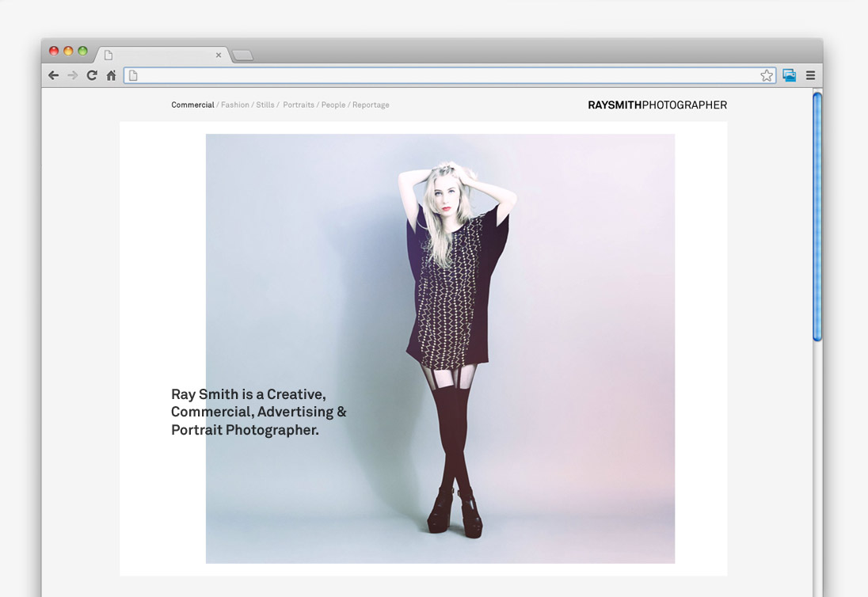Open the browser hamburger menu
Image resolution: width=868 pixels, height=597 pixels.
[810, 75]
